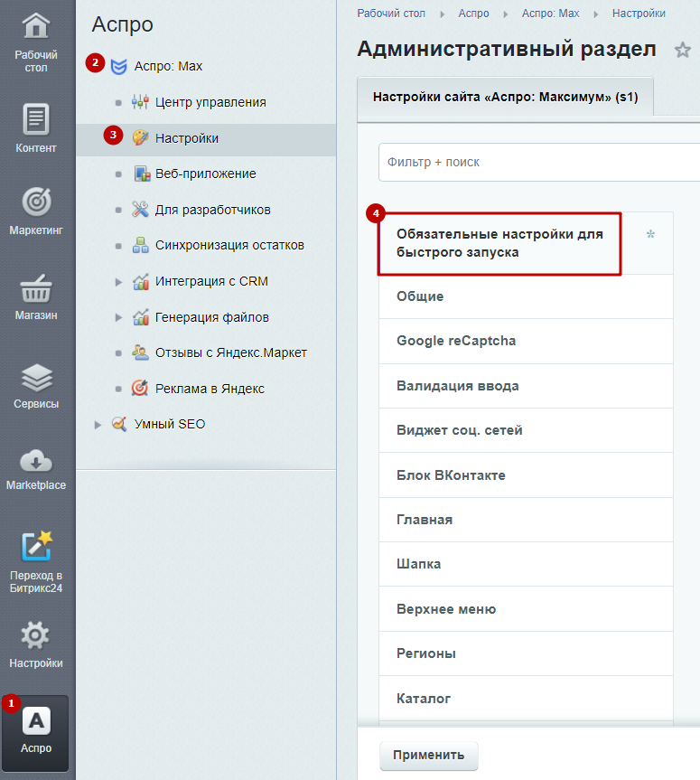700x780 pixels.
Task: Open the Блок ВКонтакте section
Action: pos(526,475)
